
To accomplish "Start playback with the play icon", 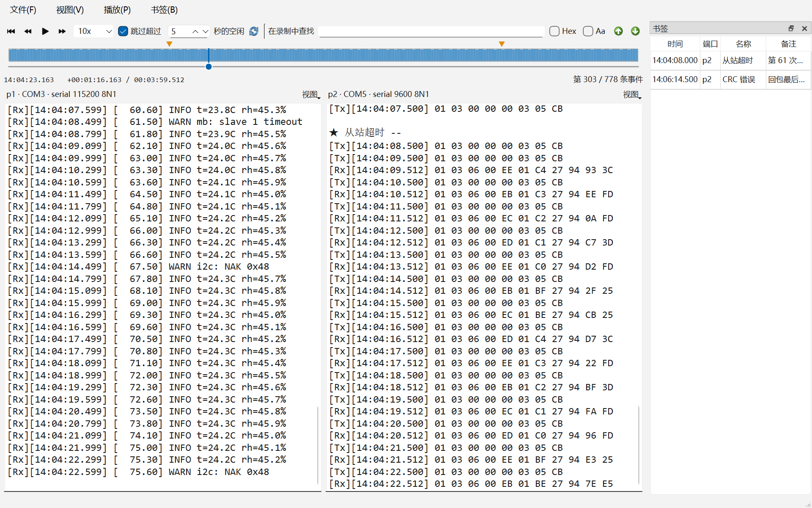I will coord(45,31).
